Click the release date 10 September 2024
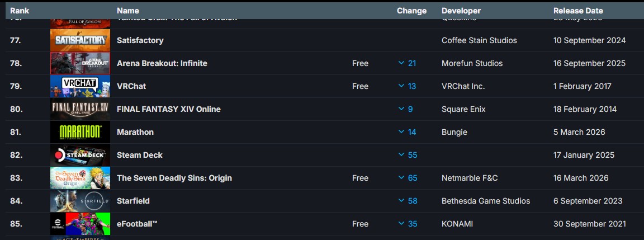 pyautogui.click(x=589, y=40)
